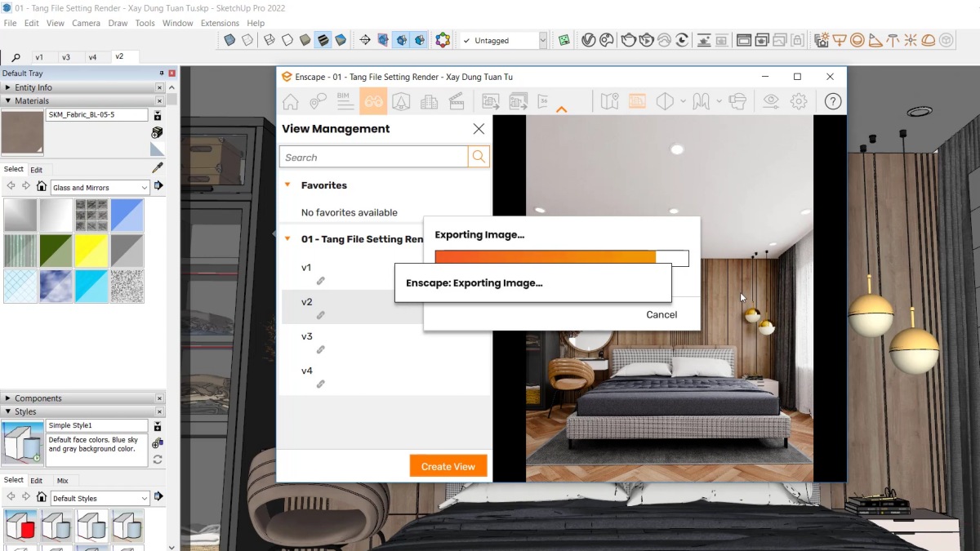The width and height of the screenshot is (980, 551).
Task: Click the materials home In Model icon
Action: coord(42,187)
